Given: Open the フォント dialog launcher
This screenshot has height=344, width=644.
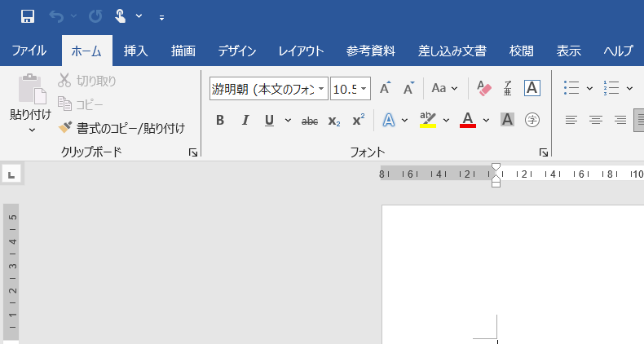Looking at the screenshot, I should coord(543,152).
